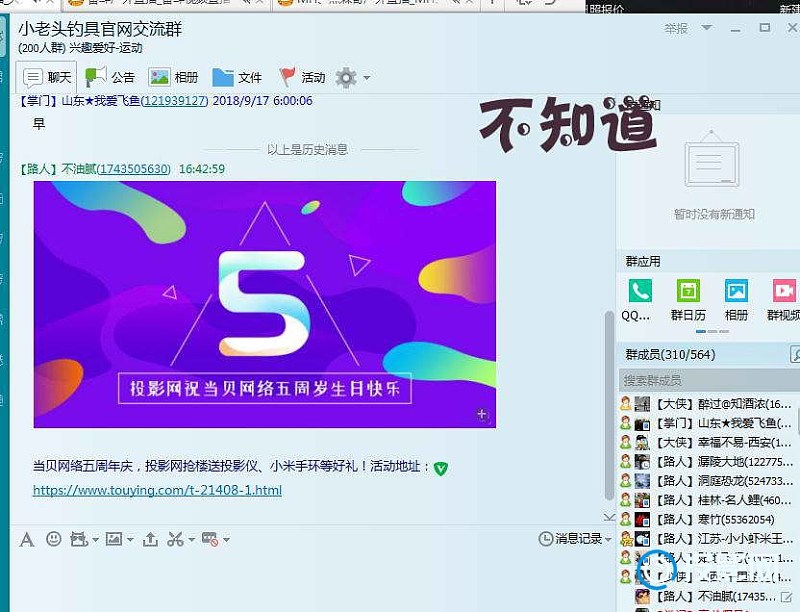The height and width of the screenshot is (612, 800).
Task: Open the purple anniversary banner image
Action: pyautogui.click(x=265, y=304)
